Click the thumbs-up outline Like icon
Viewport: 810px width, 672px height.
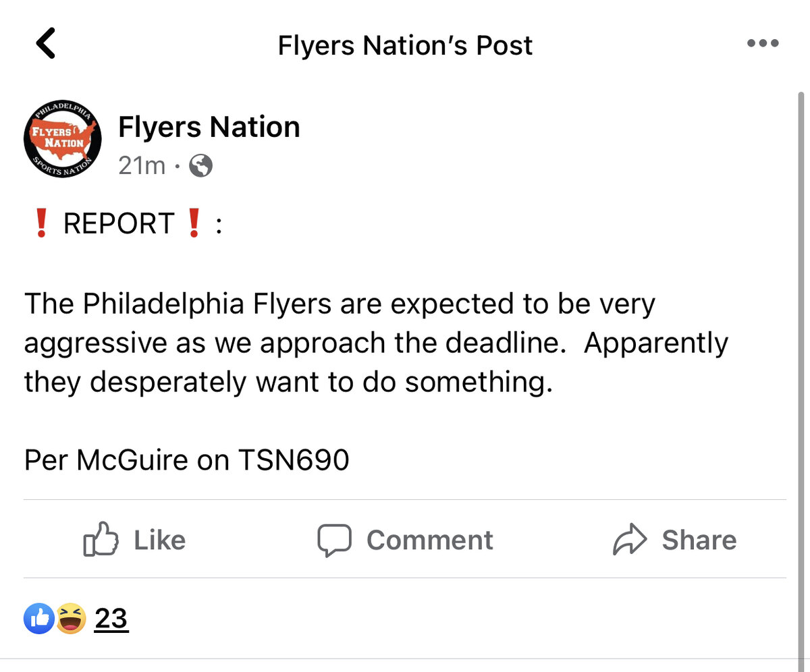(x=101, y=539)
